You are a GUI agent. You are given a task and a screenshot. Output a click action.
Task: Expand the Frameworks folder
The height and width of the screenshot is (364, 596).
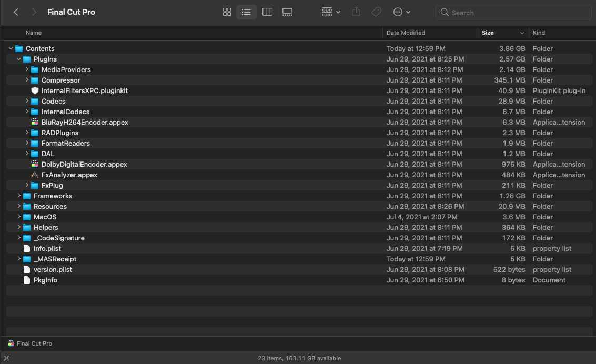click(18, 196)
